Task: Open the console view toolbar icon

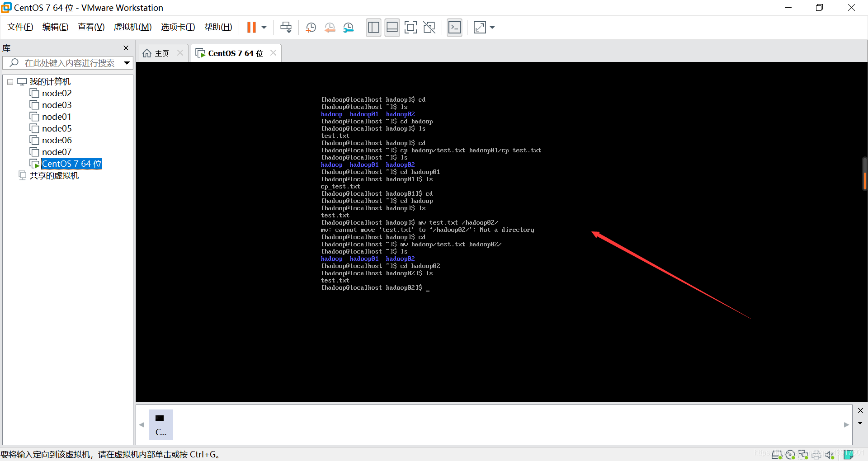Action: (x=454, y=28)
